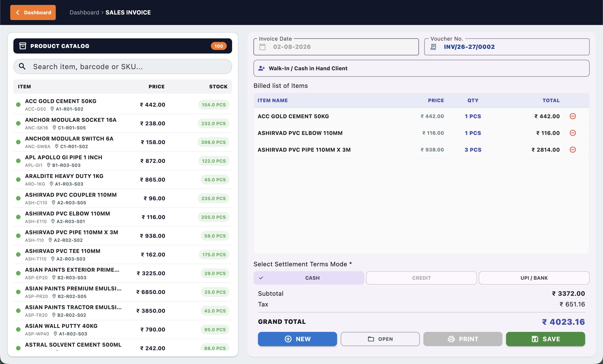Remove ASHIRVAD PVC ELBOW 110MM from billed list
This screenshot has height=364, width=603.
573,133
